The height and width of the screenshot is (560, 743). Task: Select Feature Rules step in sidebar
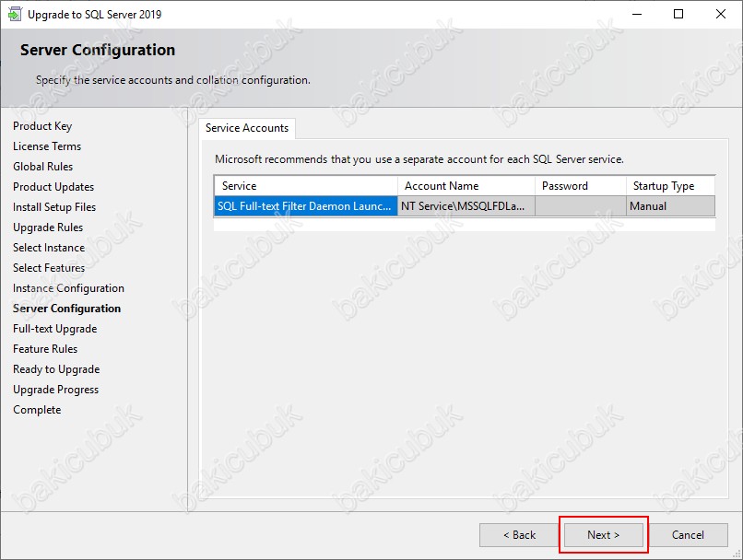(x=45, y=349)
